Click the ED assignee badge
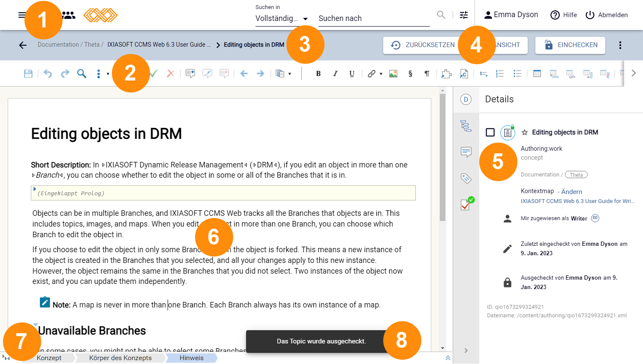This screenshot has height=364, width=643. pyautogui.click(x=595, y=218)
